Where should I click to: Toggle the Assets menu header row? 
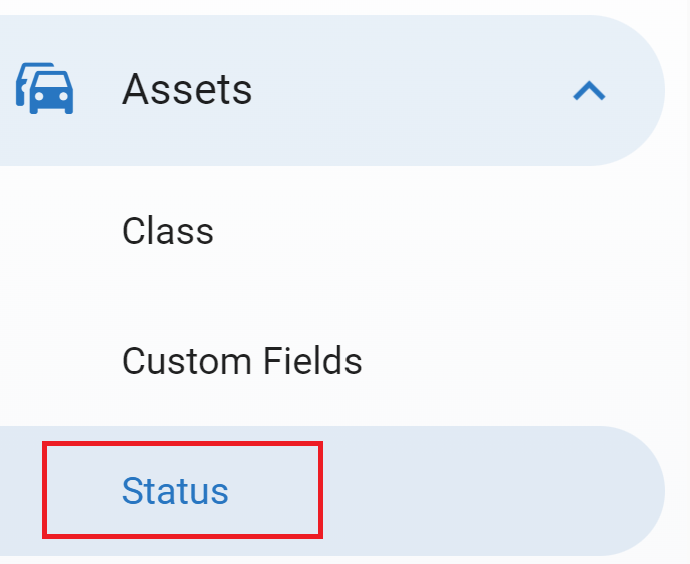click(330, 90)
